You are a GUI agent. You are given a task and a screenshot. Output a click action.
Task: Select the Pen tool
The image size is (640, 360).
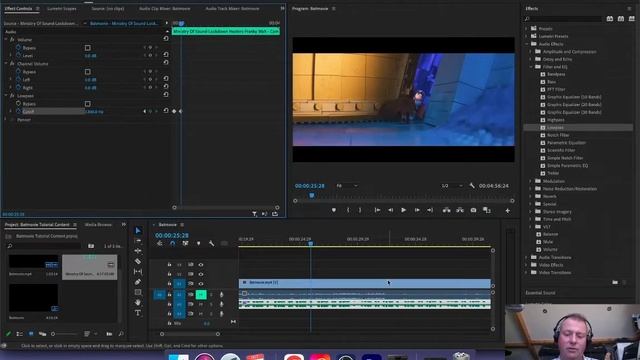(x=138, y=282)
